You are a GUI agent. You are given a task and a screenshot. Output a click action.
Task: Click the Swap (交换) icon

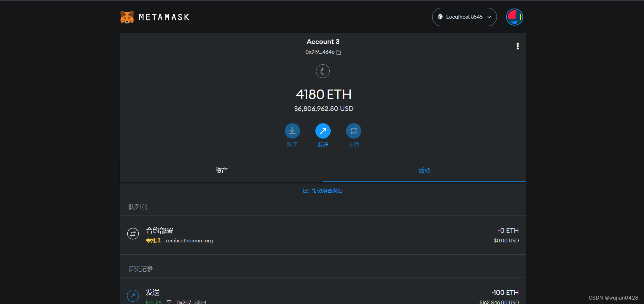point(354,131)
